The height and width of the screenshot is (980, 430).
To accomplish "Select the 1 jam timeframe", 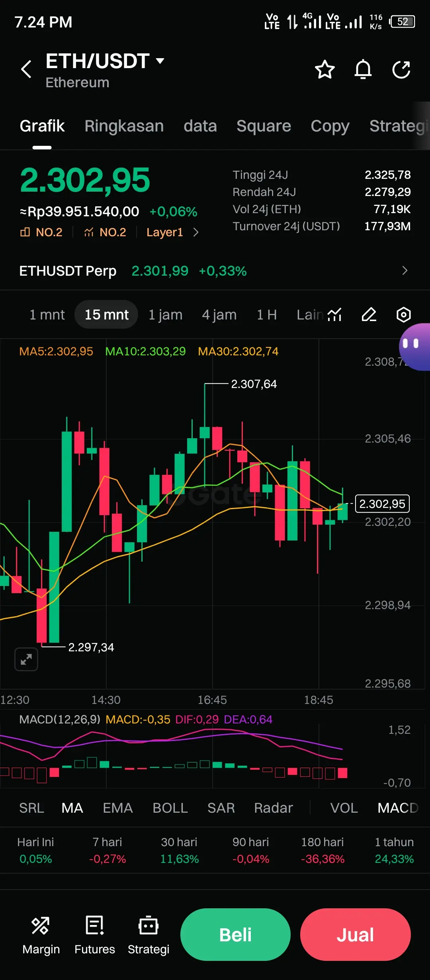I will pos(166,315).
